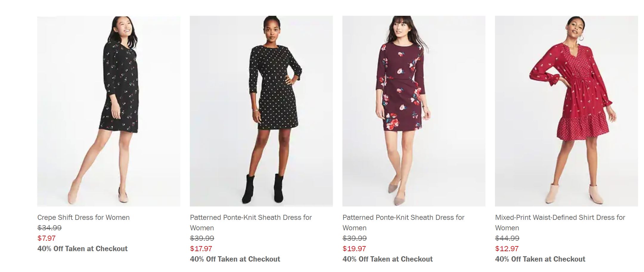Select the $19.97 sale price
Image resolution: width=644 pixels, height=272 pixels.
click(x=354, y=249)
